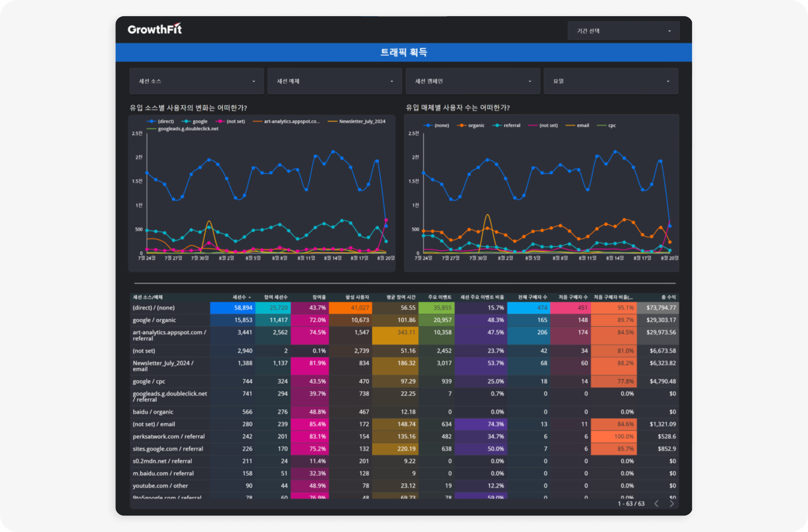Open the 요일 filter dropdown
The image size is (808, 532).
611,81
